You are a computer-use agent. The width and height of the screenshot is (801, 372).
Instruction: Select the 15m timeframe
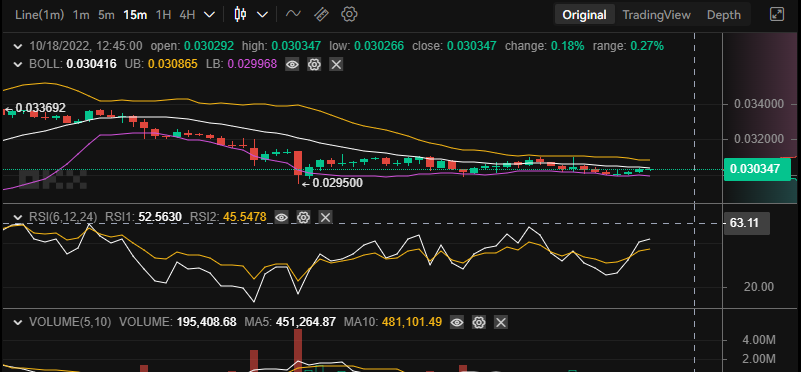(135, 15)
